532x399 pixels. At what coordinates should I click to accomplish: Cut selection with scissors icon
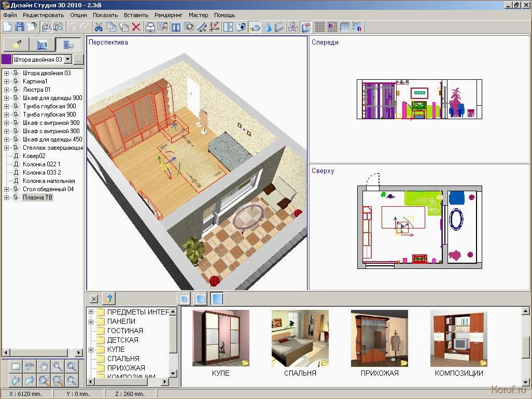(x=99, y=27)
